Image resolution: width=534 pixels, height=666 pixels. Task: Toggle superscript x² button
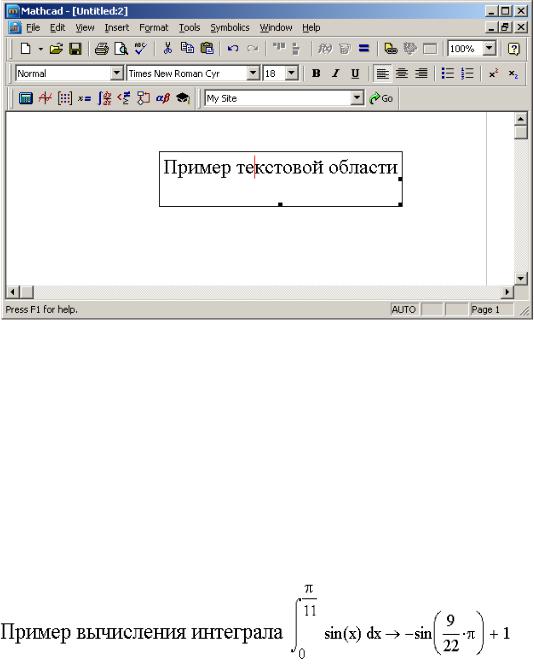494,73
